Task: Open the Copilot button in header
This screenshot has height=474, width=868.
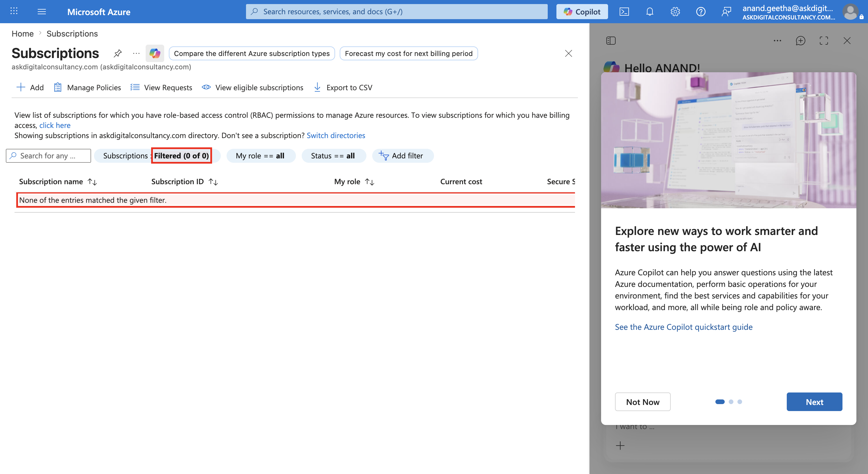Action: (582, 12)
